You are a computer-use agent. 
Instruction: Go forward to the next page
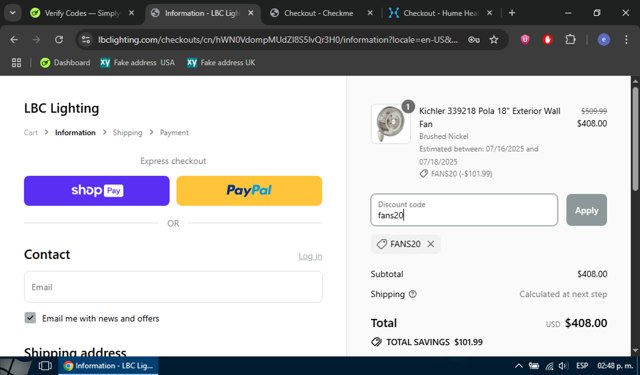coord(36,40)
